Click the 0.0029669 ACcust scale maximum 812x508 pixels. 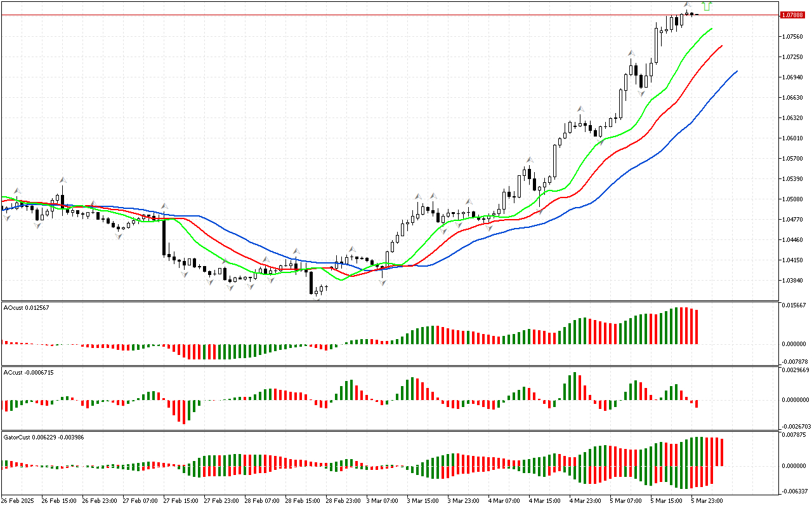796,370
